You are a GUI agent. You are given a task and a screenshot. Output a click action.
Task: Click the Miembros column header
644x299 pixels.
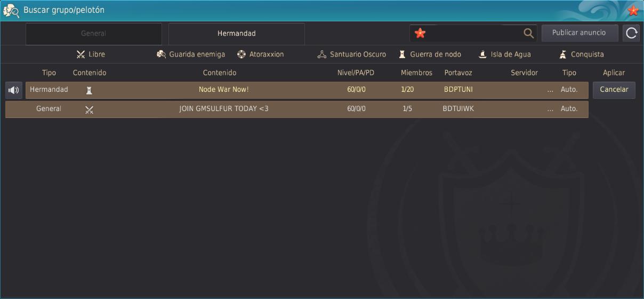(416, 73)
